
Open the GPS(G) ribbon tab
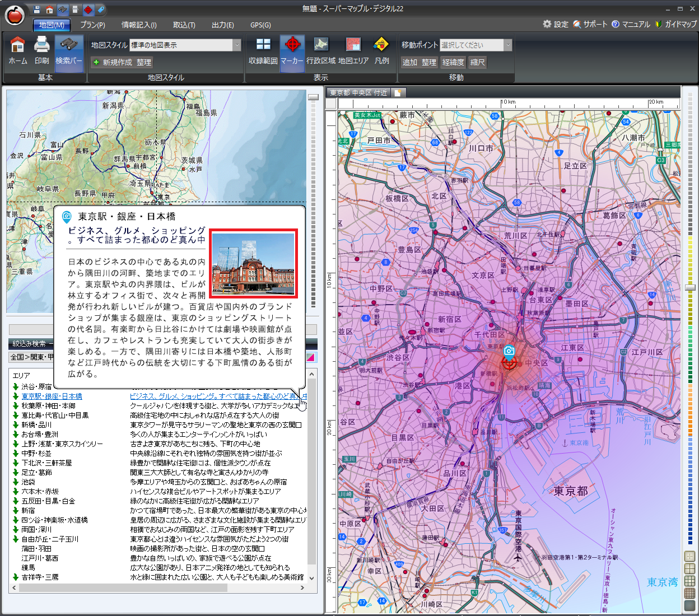click(x=260, y=25)
